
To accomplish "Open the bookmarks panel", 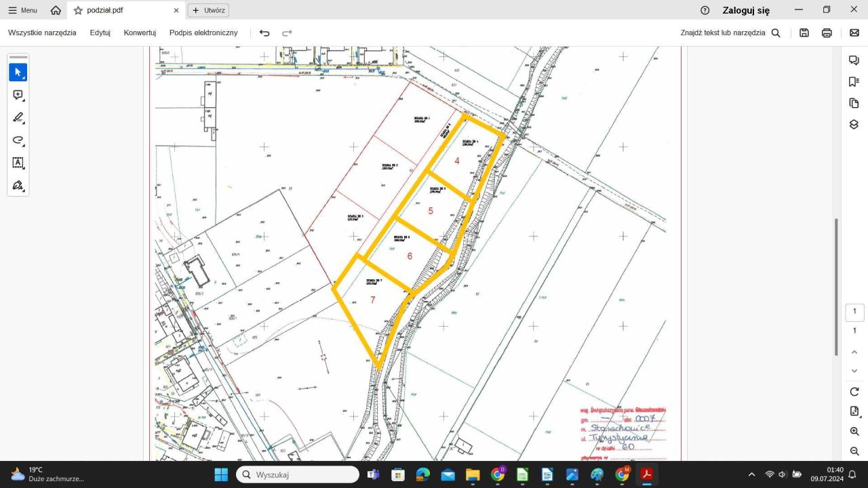I will [x=854, y=81].
